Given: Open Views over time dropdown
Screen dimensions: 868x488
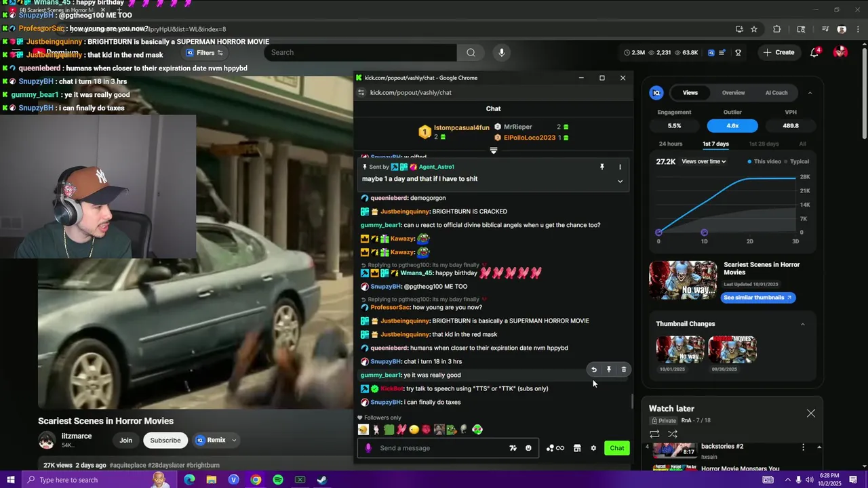Looking at the screenshot, I should point(704,161).
